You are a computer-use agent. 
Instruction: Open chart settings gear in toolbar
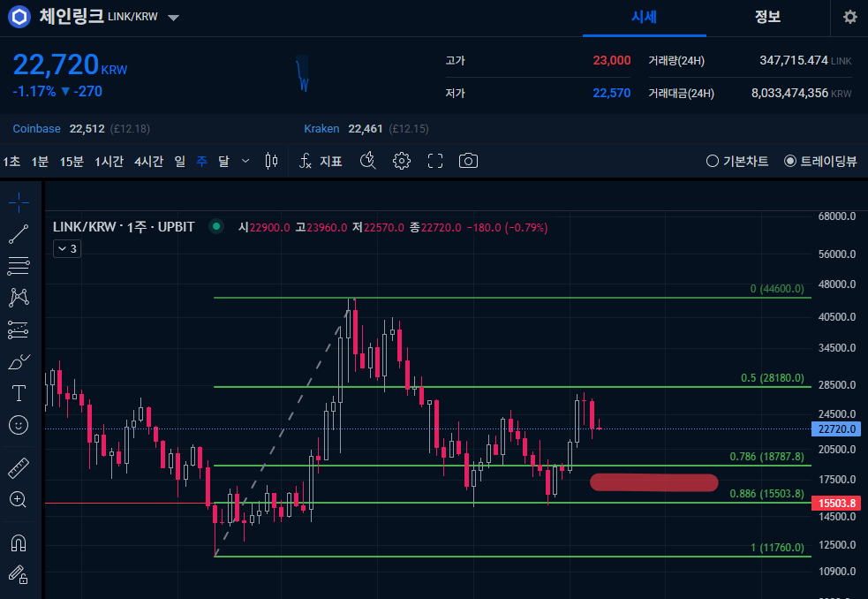pyautogui.click(x=402, y=162)
